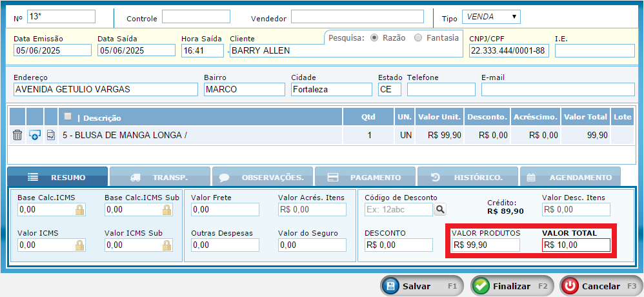The width and height of the screenshot is (644, 297).
Task: Select the Razão search radio button
Action: point(374,37)
